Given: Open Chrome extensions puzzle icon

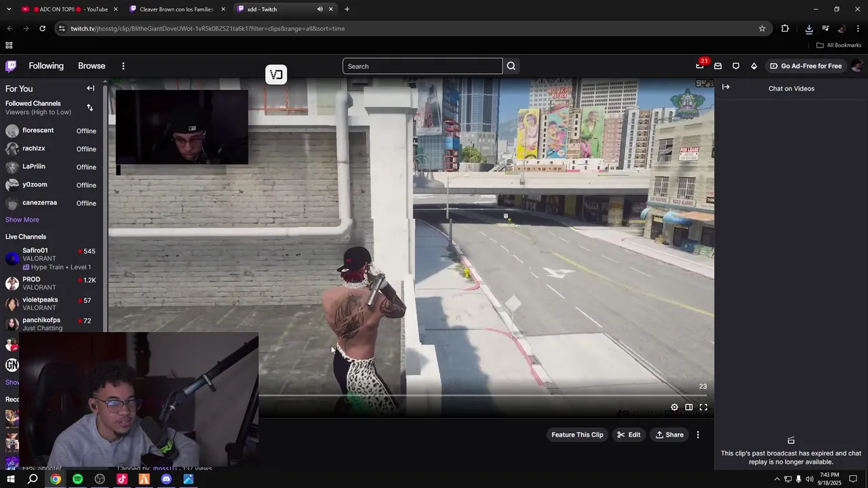Looking at the screenshot, I should tap(785, 28).
